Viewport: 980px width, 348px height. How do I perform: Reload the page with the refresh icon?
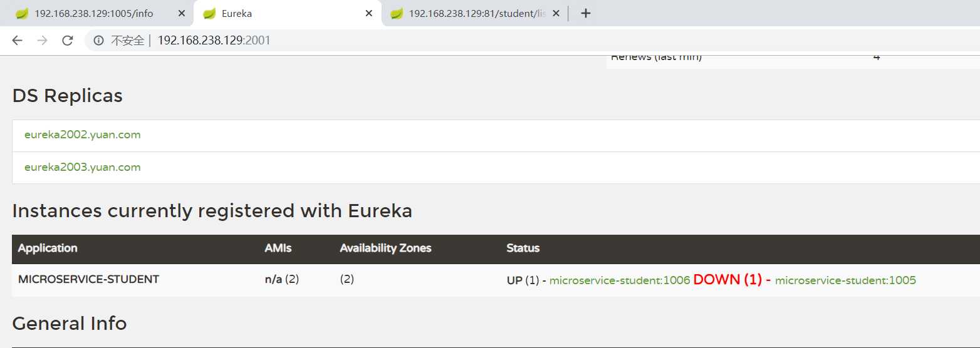[67, 41]
